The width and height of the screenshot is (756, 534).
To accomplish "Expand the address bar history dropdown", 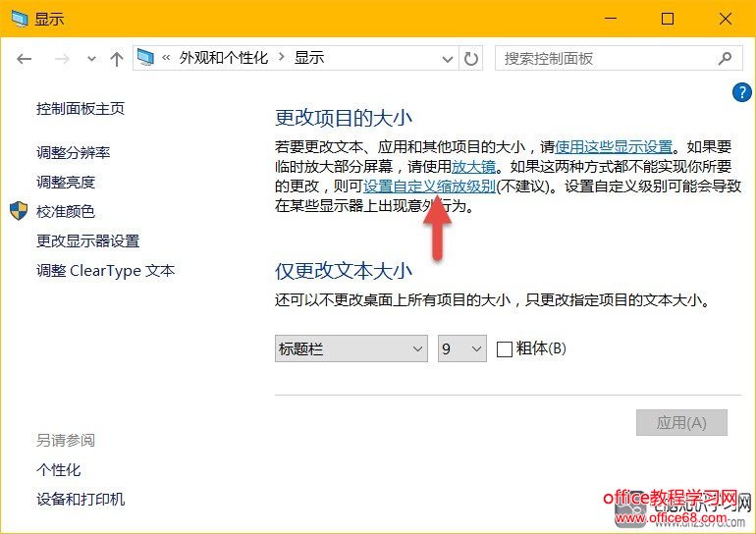I will pos(448,59).
